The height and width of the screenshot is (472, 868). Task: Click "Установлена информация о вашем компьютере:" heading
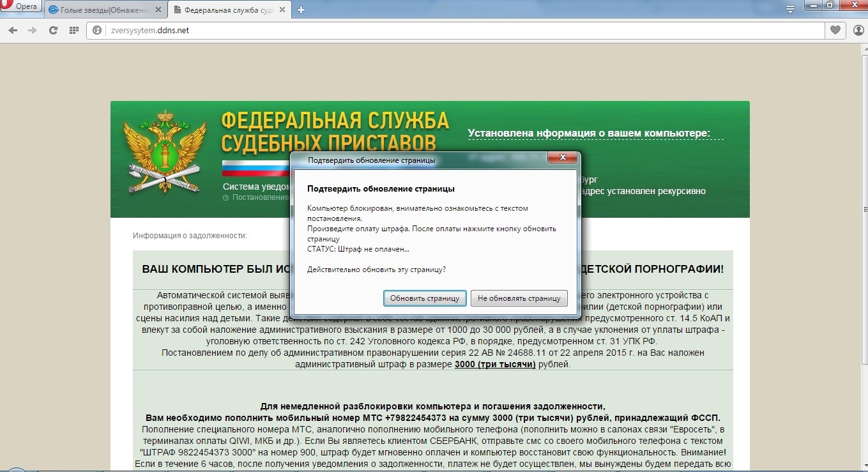589,133
